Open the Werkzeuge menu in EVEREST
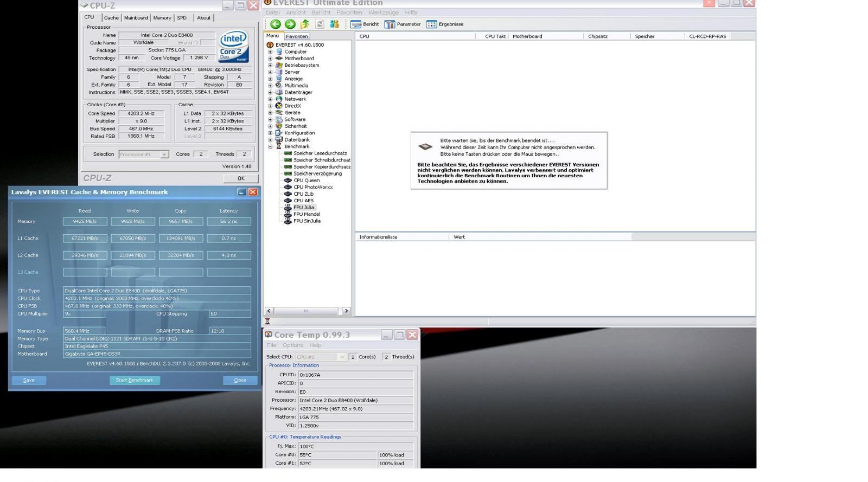Viewport: 868px width, 482px height. [x=384, y=12]
